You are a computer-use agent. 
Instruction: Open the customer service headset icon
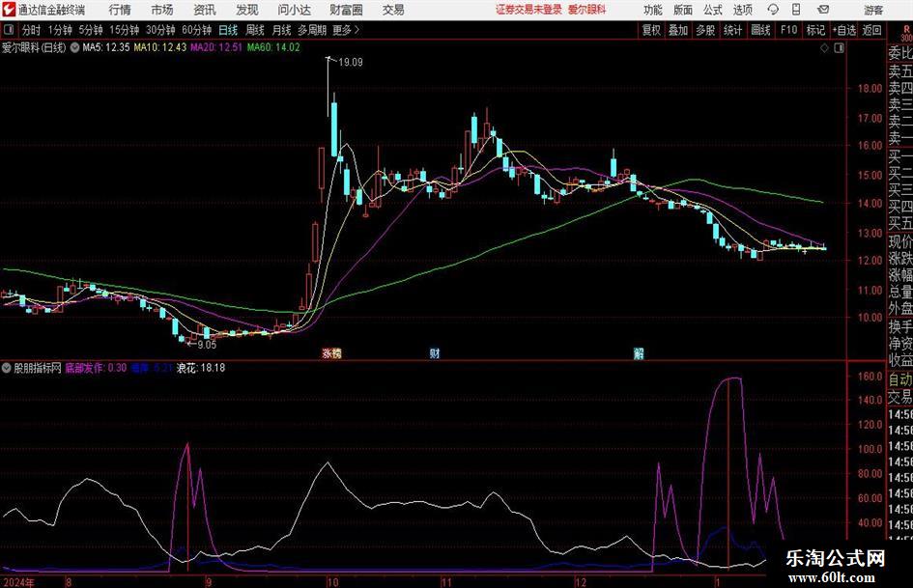[773, 10]
